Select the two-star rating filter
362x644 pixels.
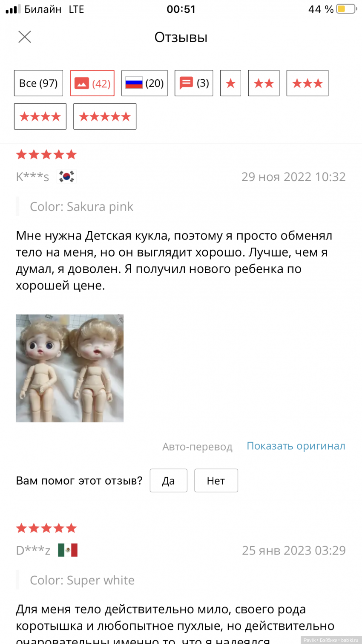(x=264, y=83)
